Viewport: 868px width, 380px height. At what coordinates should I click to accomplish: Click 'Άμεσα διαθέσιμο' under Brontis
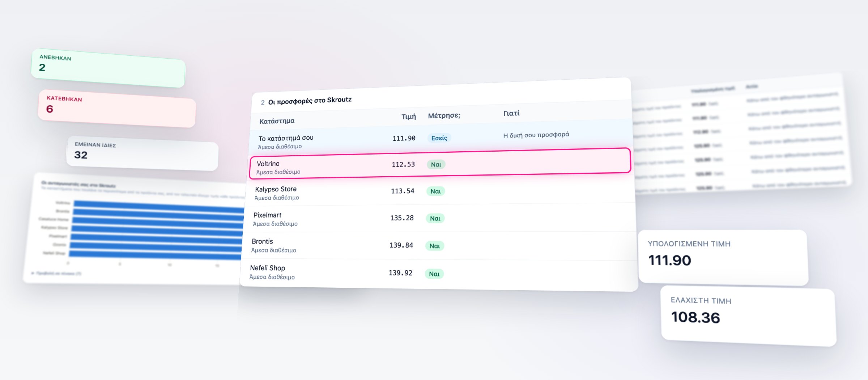coord(273,250)
